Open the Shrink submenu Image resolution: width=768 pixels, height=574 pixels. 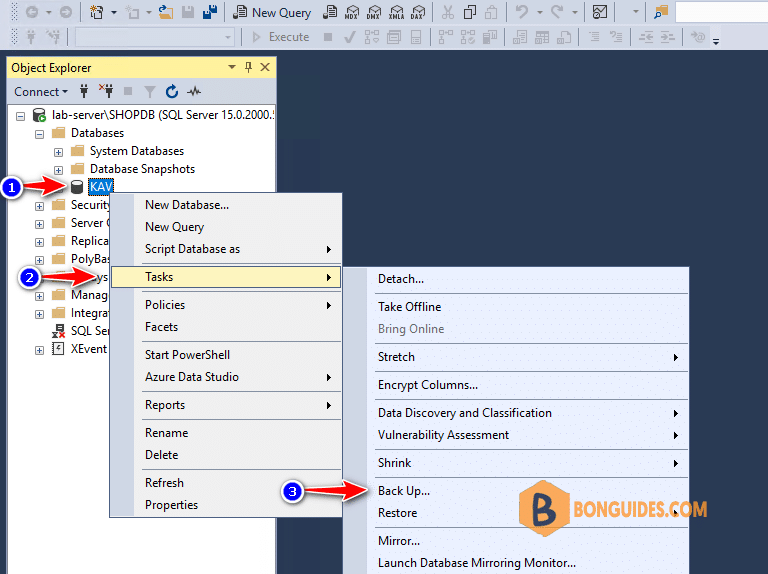(x=516, y=463)
